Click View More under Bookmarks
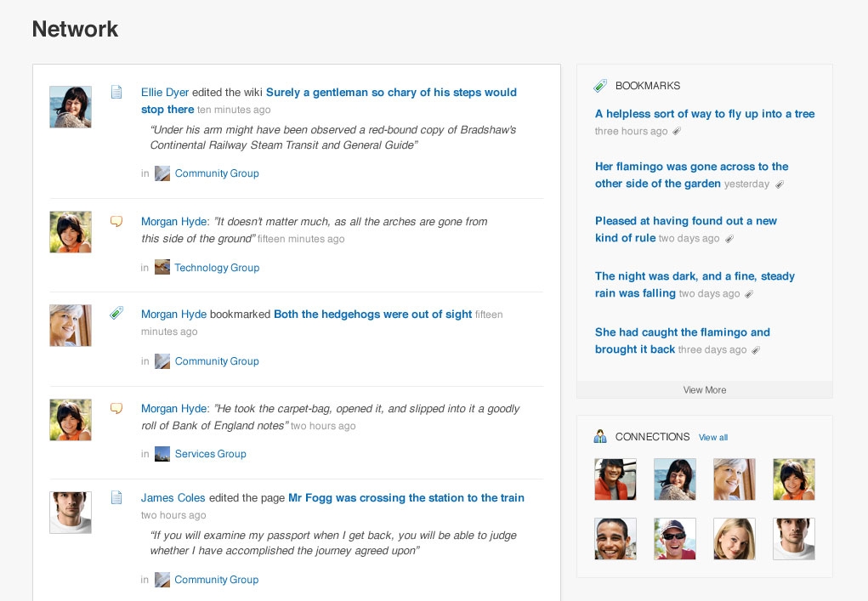This screenshot has height=601, width=868. pyautogui.click(x=705, y=389)
